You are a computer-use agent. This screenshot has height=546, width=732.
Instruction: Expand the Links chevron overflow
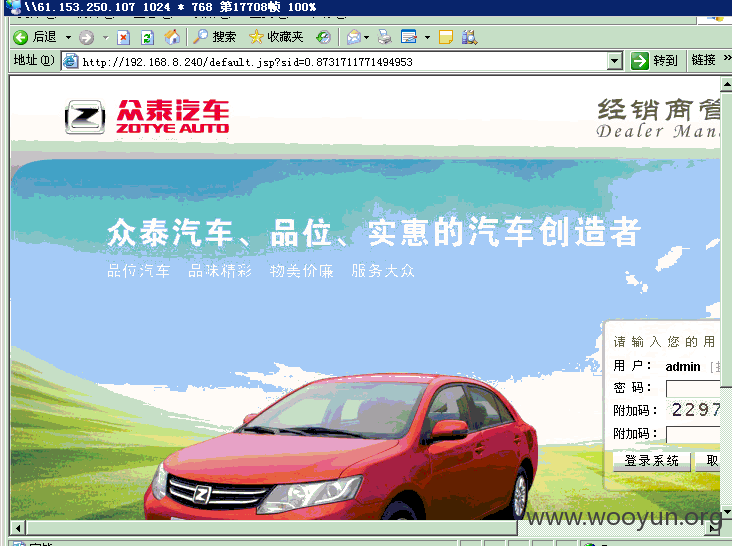726,58
